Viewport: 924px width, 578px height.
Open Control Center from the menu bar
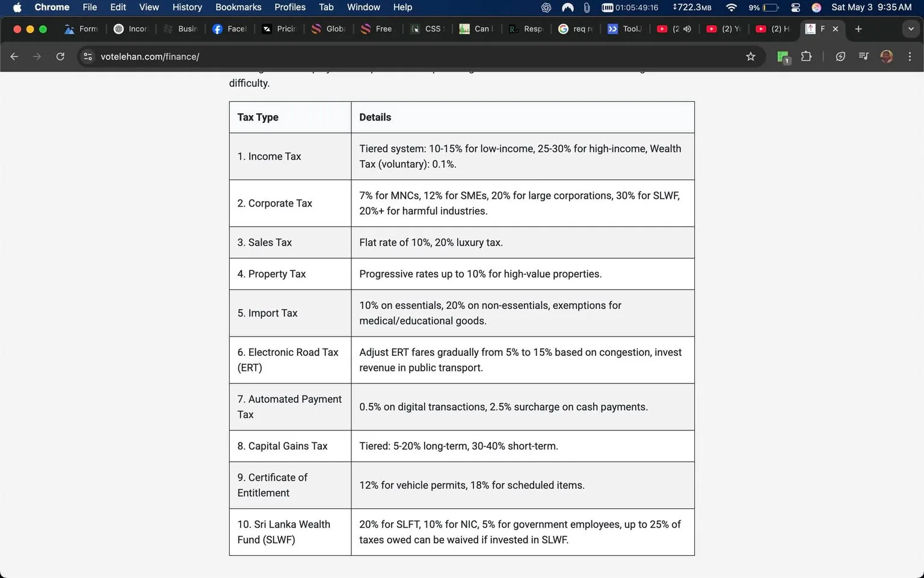click(795, 7)
